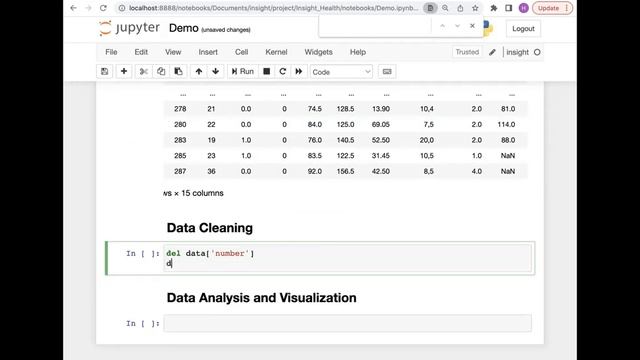The width and height of the screenshot is (640, 360).
Task: Click the row index 283 cell
Action: pos(180,140)
